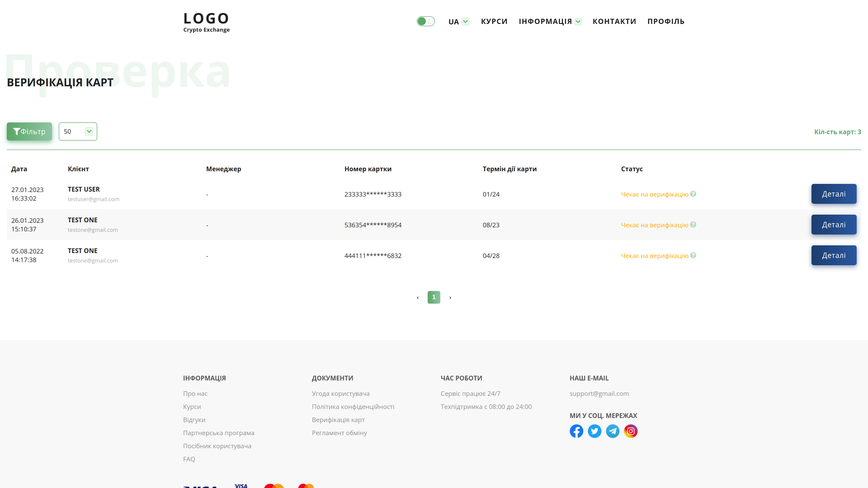
Task: Open footer link Відгуки
Action: point(194,420)
